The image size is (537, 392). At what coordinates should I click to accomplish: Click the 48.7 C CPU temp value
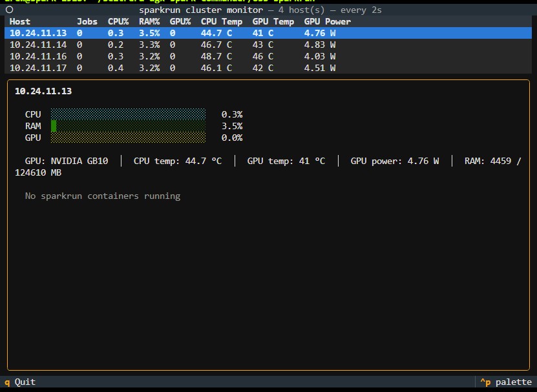216,56
